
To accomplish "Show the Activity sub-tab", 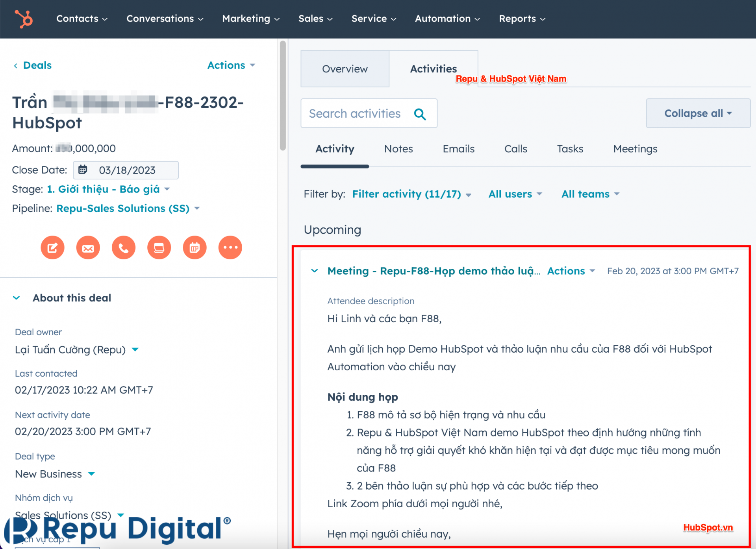I will (x=335, y=149).
